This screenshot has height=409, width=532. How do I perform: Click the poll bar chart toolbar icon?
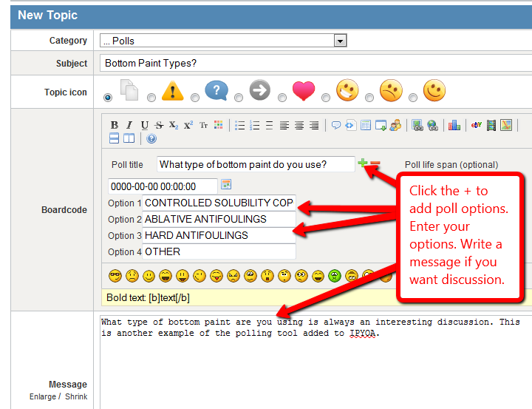[454, 125]
